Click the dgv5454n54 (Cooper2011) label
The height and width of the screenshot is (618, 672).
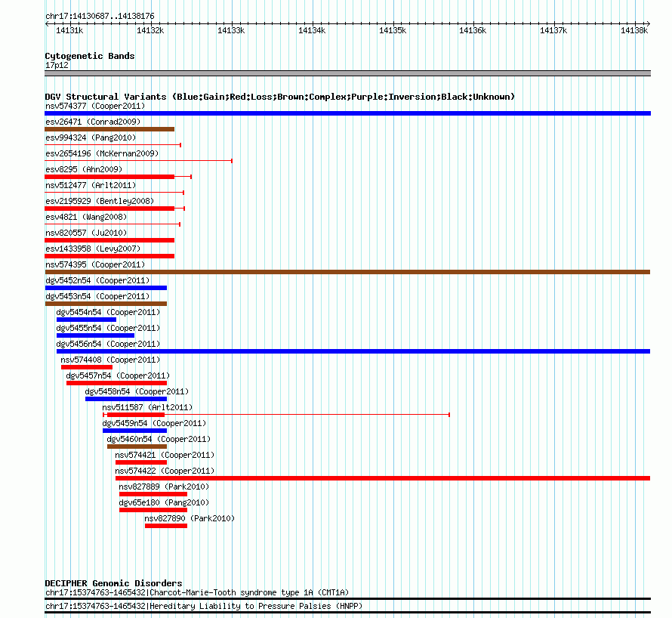click(x=108, y=312)
